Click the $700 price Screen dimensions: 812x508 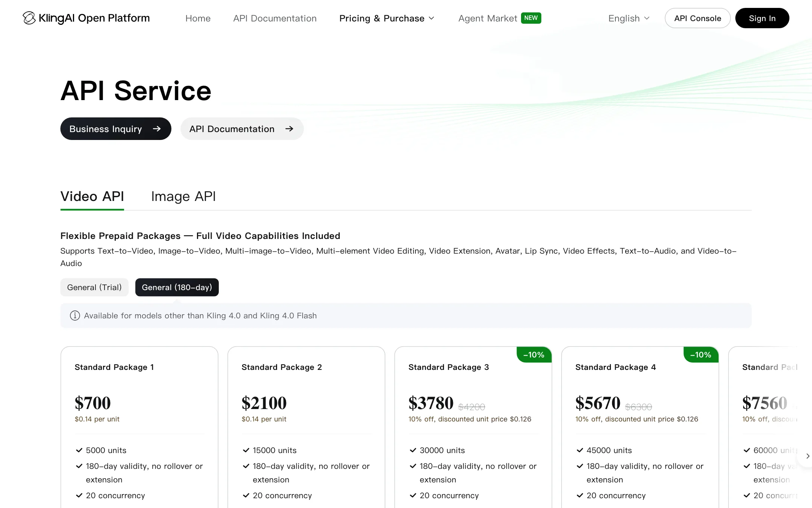click(92, 403)
